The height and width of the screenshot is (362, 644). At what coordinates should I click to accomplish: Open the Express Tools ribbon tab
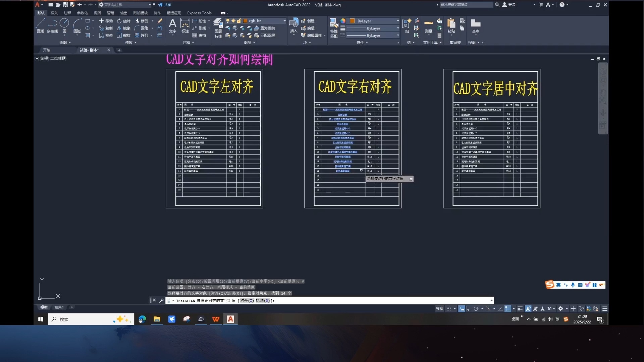[x=199, y=13]
